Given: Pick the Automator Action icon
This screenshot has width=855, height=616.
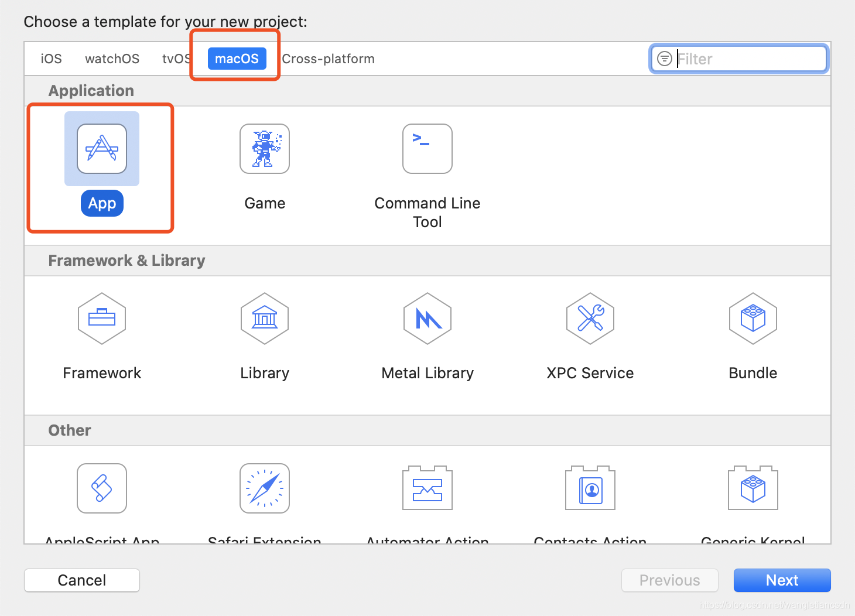Looking at the screenshot, I should click(x=427, y=488).
